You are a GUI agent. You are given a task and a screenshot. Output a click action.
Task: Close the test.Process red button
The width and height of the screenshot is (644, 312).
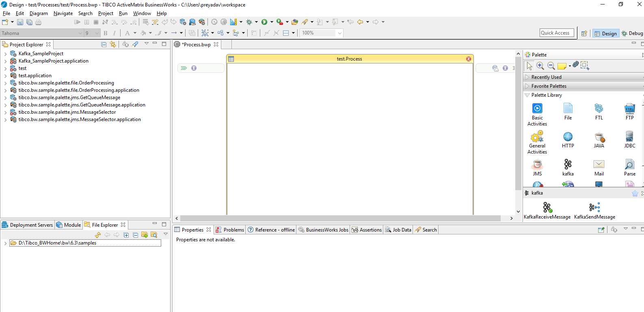[x=469, y=59]
